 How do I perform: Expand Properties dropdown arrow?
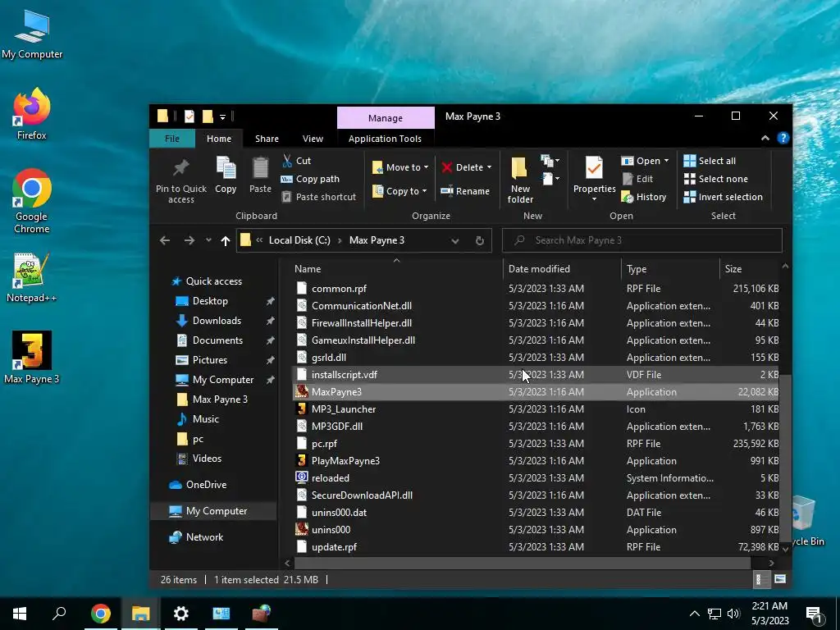(594, 199)
